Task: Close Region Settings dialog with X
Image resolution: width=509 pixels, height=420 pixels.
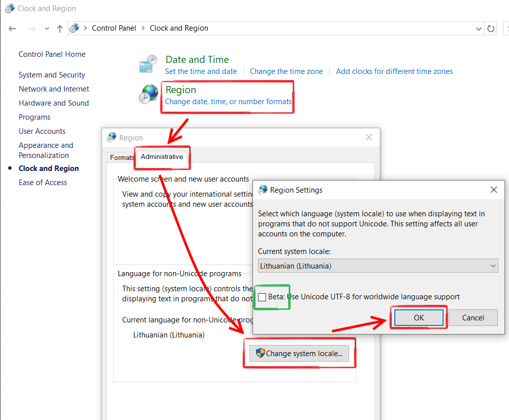Action: (x=494, y=190)
